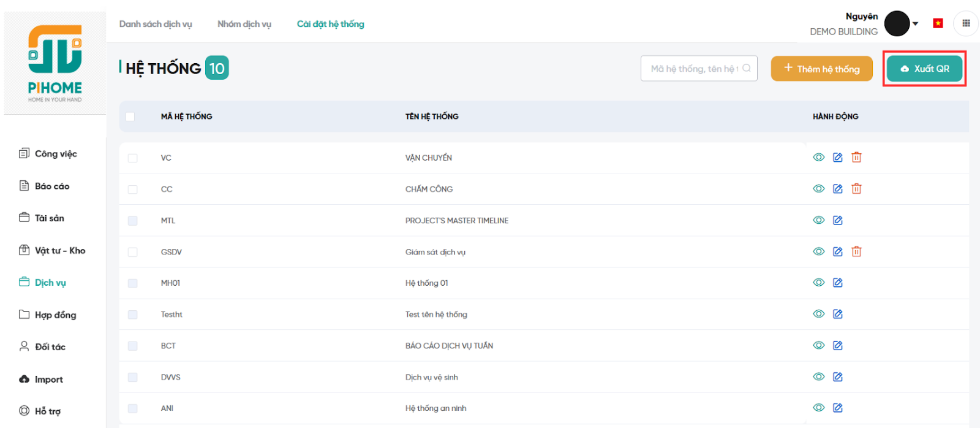Click the Vietnam flag language icon

pos(938,23)
